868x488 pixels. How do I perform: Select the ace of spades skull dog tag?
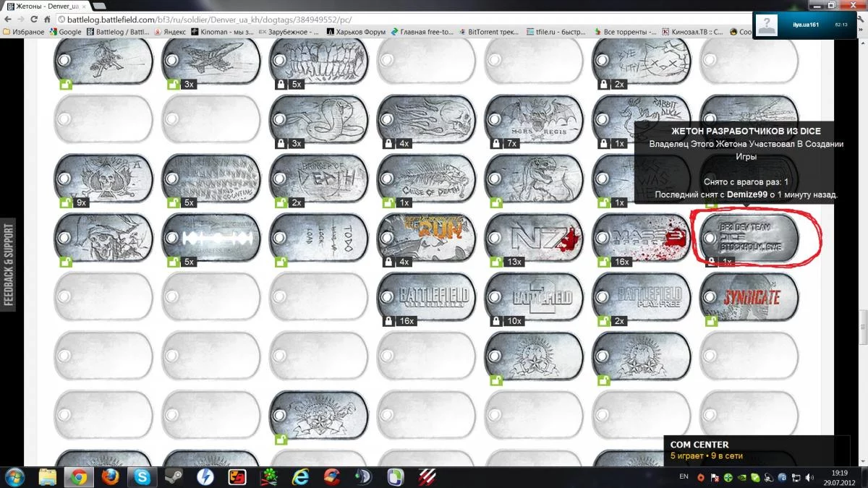pyautogui.click(x=103, y=178)
